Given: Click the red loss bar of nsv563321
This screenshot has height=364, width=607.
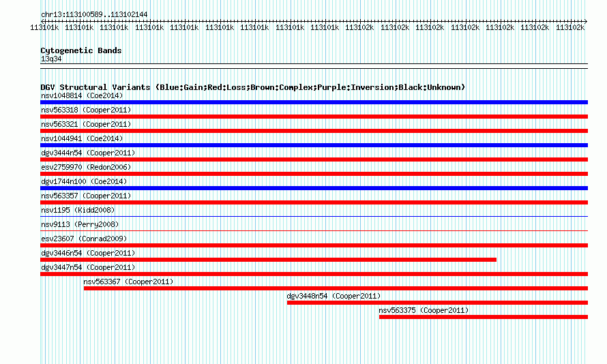Looking at the screenshot, I should click(x=314, y=131).
